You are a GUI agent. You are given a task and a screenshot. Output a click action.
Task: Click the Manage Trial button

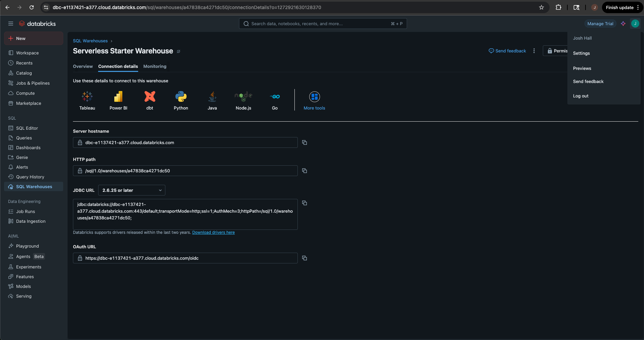600,24
